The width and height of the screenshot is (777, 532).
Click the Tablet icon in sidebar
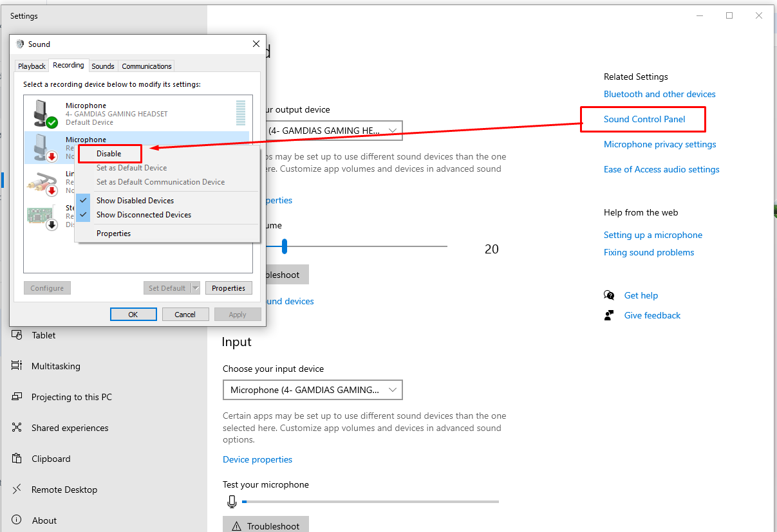point(17,335)
